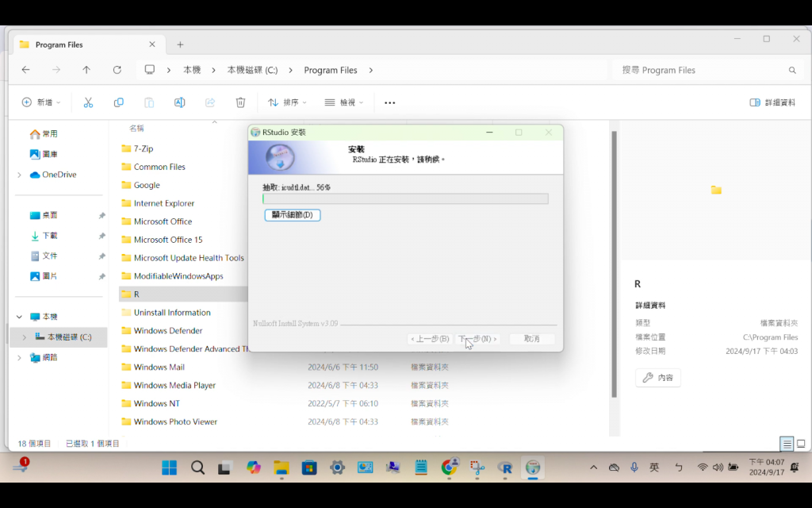Screen dimensions: 812x508
Task: Open the New item dropdown
Action: pyautogui.click(x=41, y=102)
